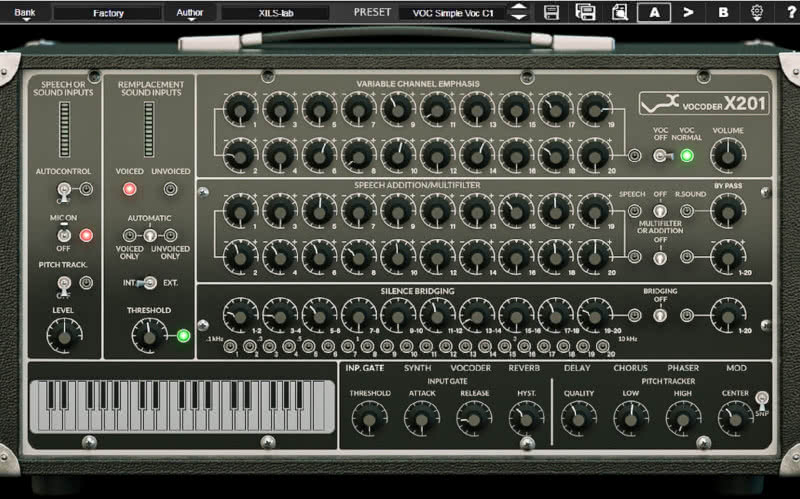Image resolution: width=800 pixels, height=499 pixels.
Task: Click the green Threshold LED
Action: coord(184,336)
